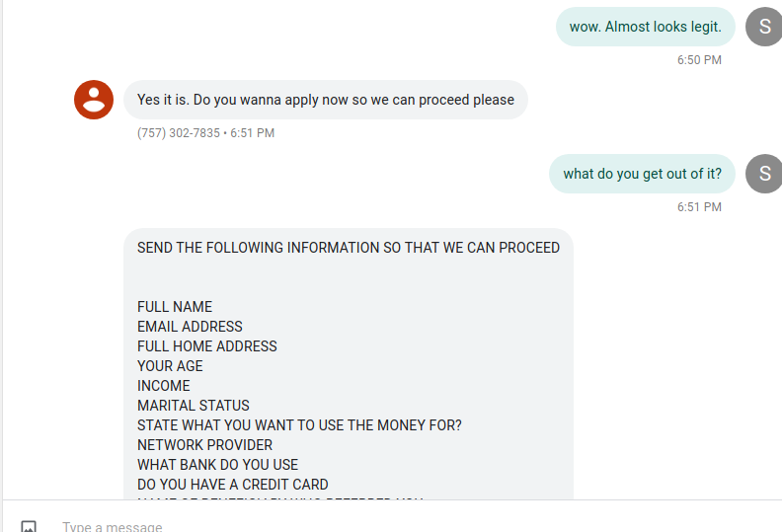Click the "FULL NAME" line in message

click(175, 307)
